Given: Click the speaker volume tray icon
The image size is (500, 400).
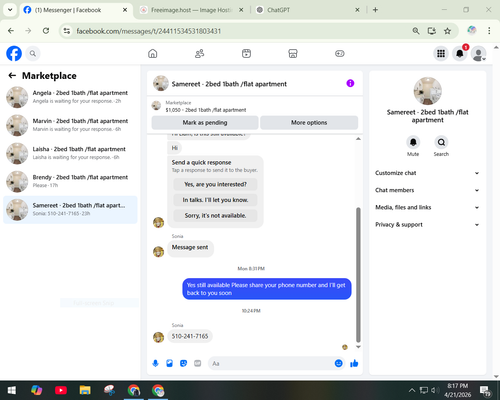Looking at the screenshot, I should 435,390.
